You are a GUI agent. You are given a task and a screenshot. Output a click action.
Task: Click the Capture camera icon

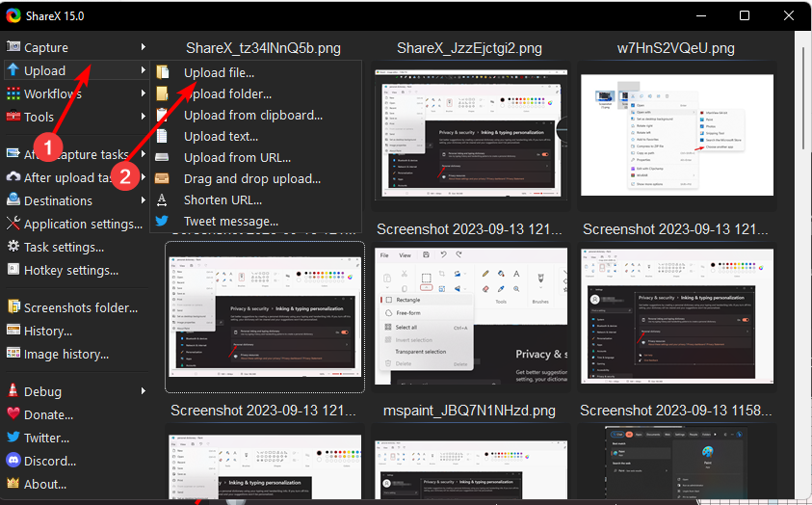(13, 46)
